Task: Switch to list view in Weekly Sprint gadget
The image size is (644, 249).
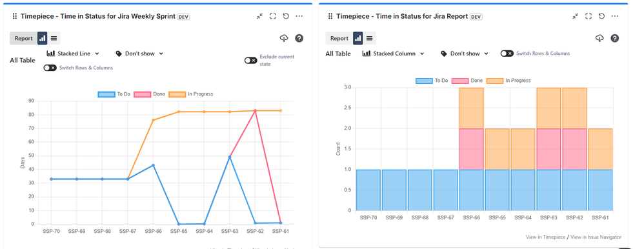Action: pos(54,38)
